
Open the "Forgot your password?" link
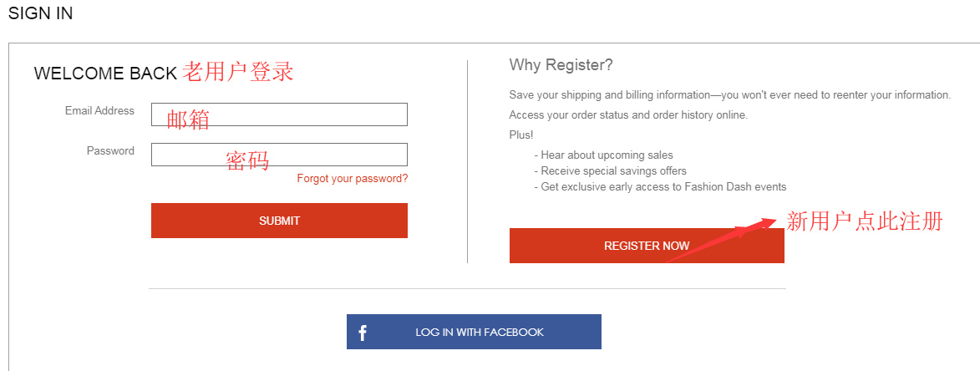coord(353,179)
